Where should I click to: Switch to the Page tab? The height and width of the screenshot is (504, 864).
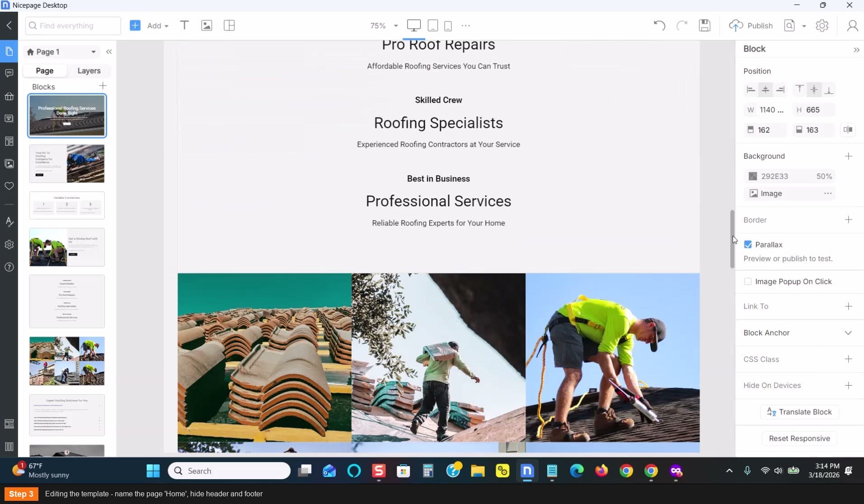pyautogui.click(x=45, y=71)
